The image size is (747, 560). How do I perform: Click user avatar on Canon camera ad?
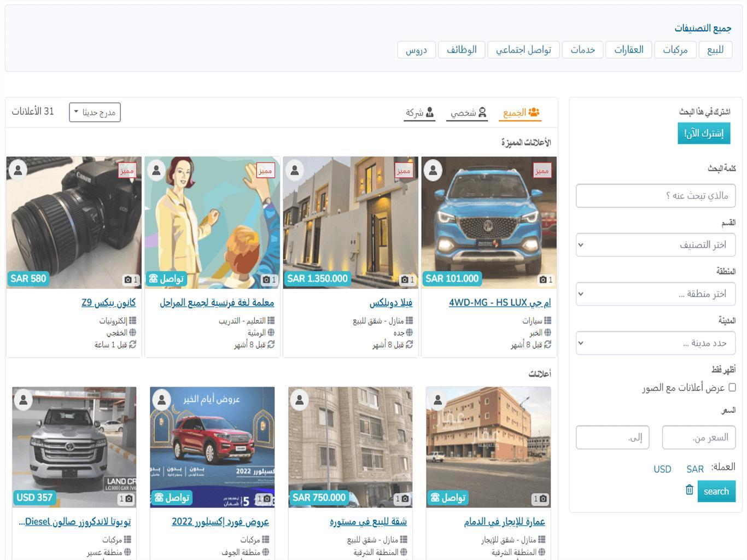(x=18, y=170)
